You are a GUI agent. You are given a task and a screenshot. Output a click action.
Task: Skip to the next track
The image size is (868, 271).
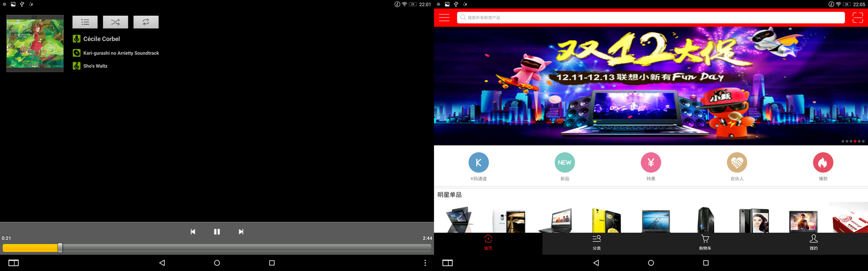coord(241,232)
